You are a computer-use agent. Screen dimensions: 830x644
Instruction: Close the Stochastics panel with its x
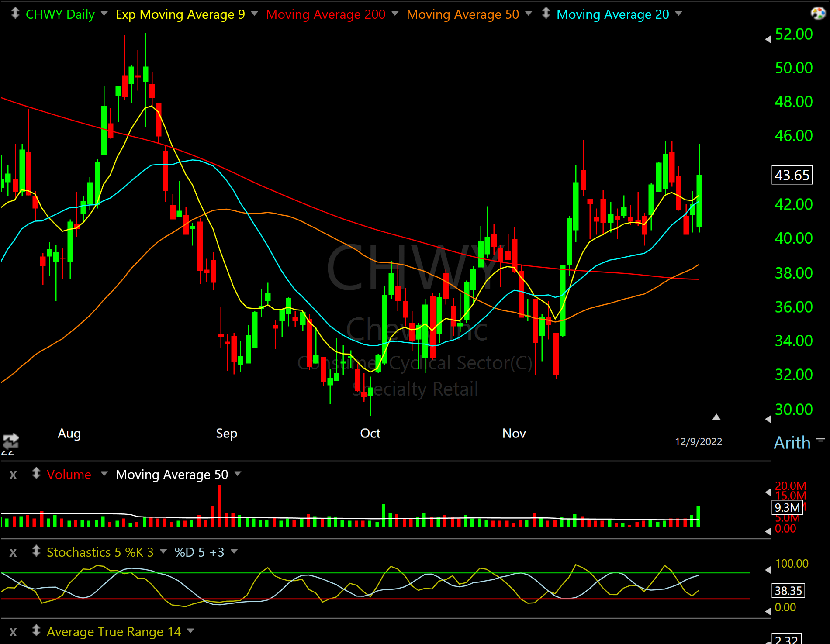point(13,552)
